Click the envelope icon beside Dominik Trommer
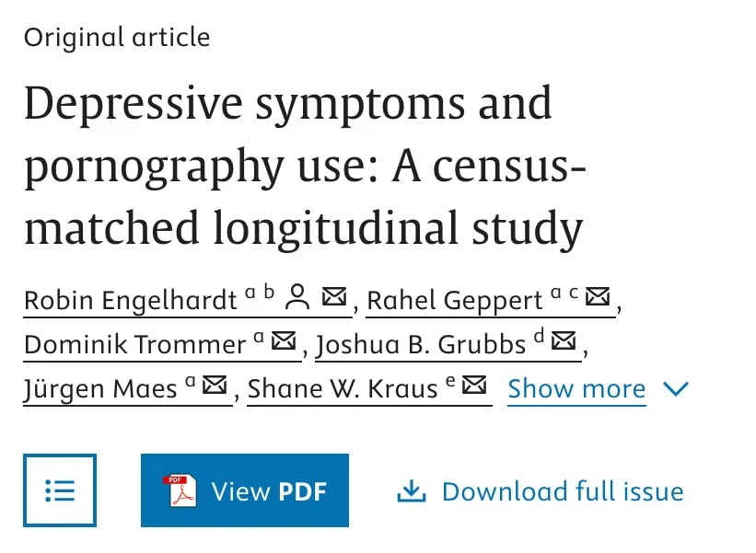The width and height of the screenshot is (756, 553). (284, 340)
